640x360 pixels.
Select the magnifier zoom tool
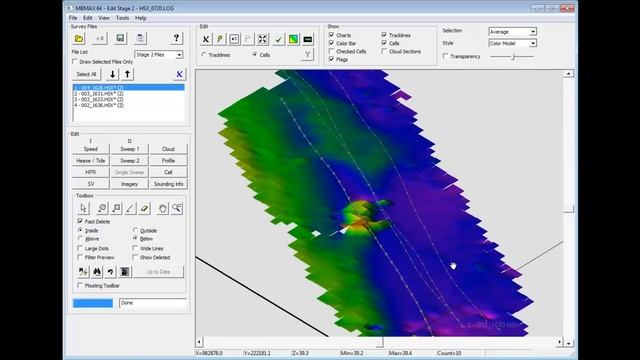tap(177, 208)
